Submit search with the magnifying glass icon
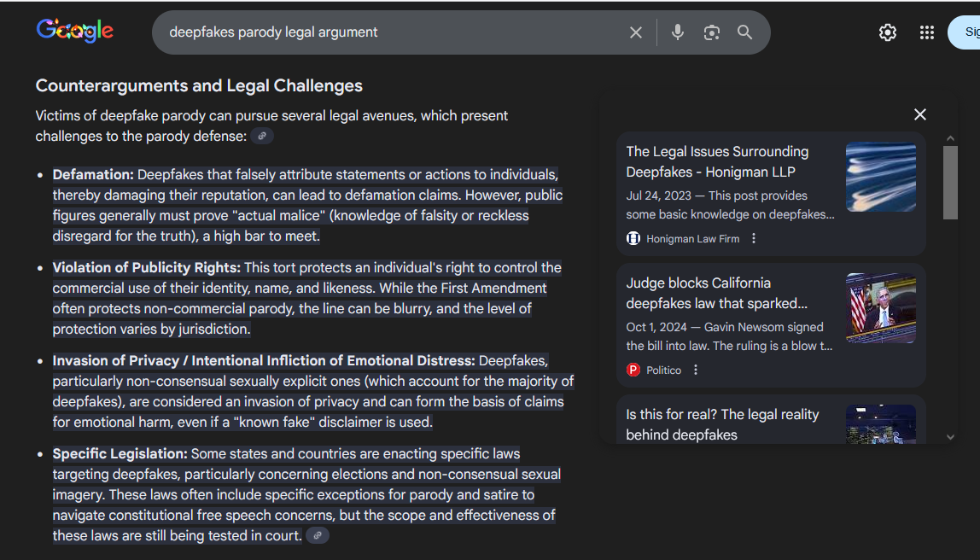Screen dimensions: 980x560 (x=744, y=32)
